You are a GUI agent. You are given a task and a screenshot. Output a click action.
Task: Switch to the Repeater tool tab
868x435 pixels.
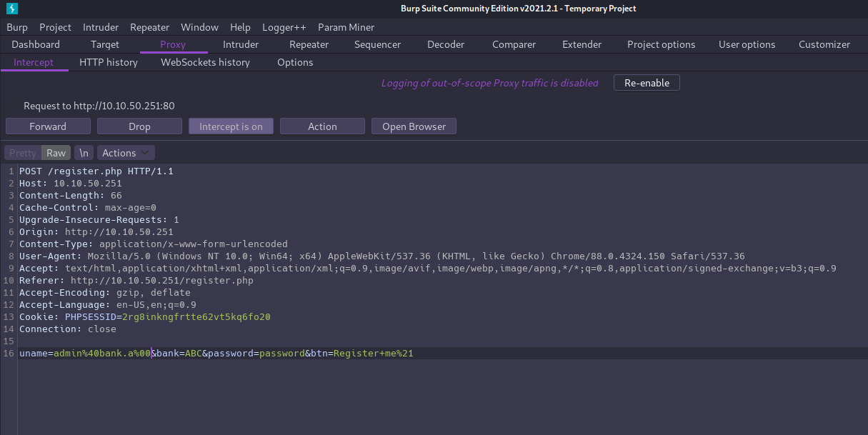pos(309,44)
